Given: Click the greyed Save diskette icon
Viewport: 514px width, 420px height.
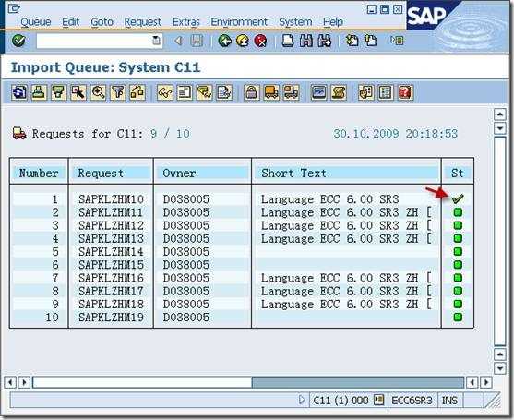Looking at the screenshot, I should (197, 41).
